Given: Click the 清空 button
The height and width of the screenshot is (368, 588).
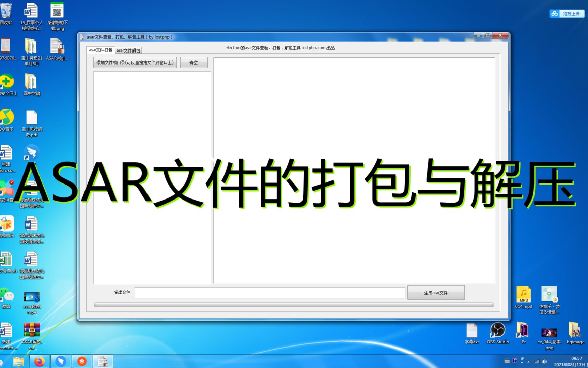Looking at the screenshot, I should 194,63.
